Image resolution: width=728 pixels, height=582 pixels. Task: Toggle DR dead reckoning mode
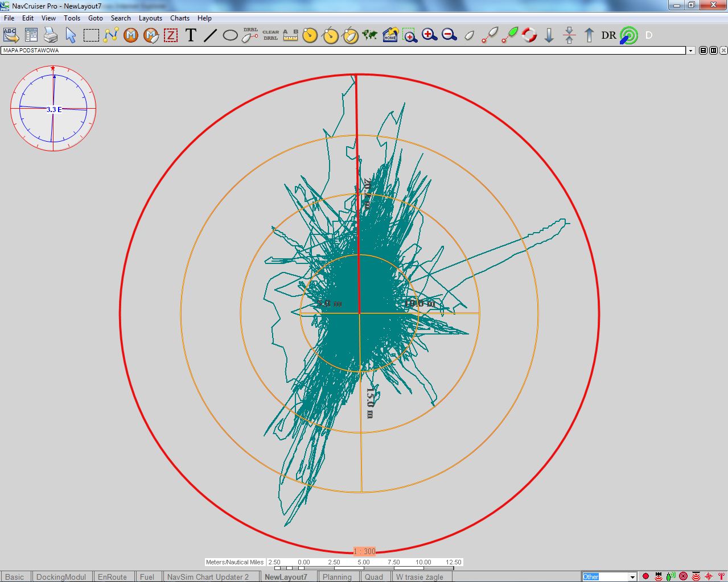click(x=608, y=35)
